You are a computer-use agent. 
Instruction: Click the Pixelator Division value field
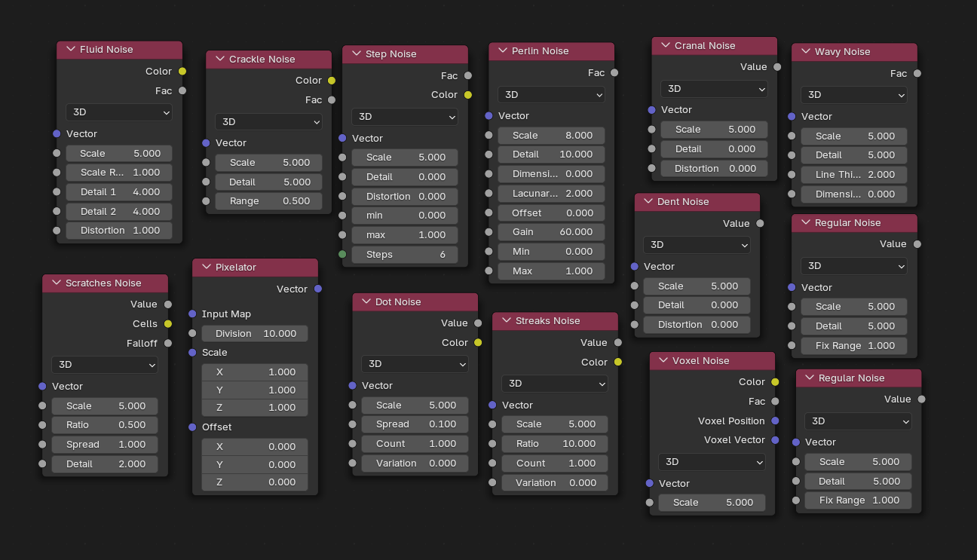[x=255, y=334]
